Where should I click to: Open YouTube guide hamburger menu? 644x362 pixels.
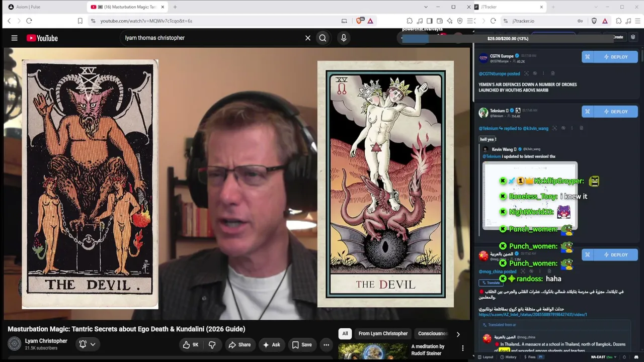coord(15,38)
